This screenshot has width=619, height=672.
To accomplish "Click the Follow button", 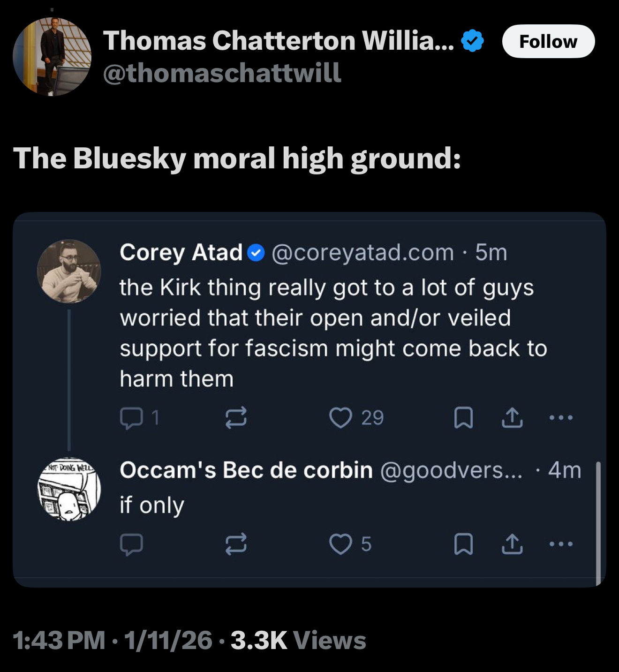I will (x=548, y=41).
